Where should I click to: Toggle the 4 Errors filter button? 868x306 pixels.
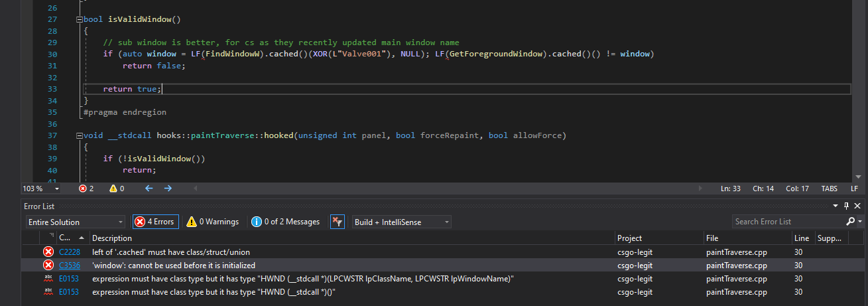click(x=155, y=222)
